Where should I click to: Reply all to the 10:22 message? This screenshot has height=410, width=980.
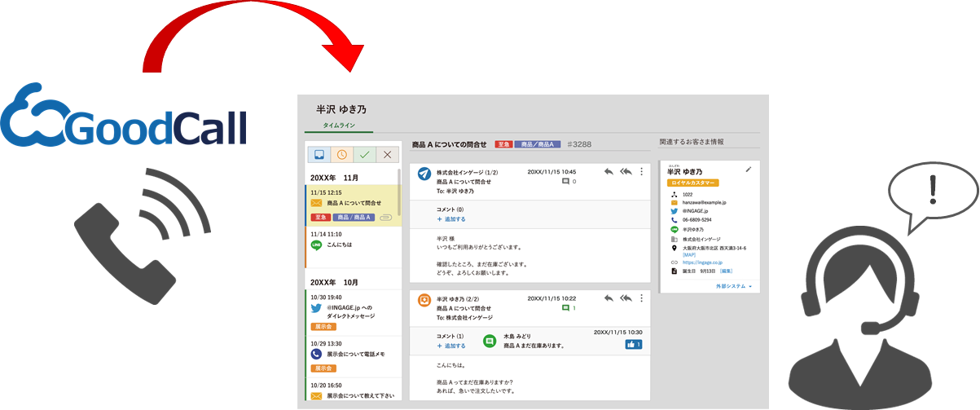[x=626, y=298]
